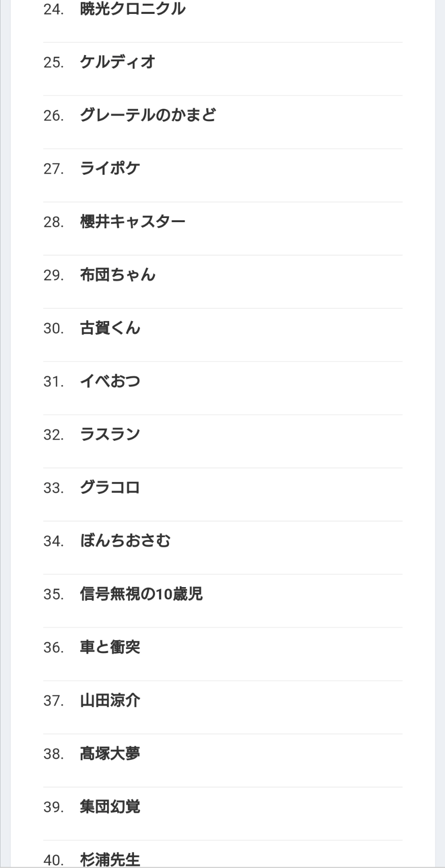Click rank number 28 in the list
The width and height of the screenshot is (445, 868).
[54, 222]
